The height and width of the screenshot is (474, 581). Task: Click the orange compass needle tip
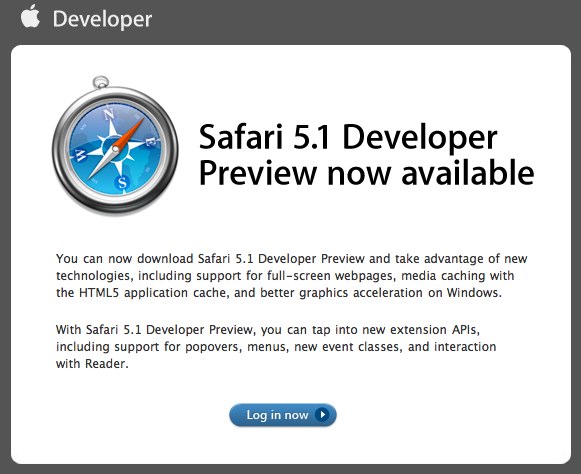click(140, 123)
